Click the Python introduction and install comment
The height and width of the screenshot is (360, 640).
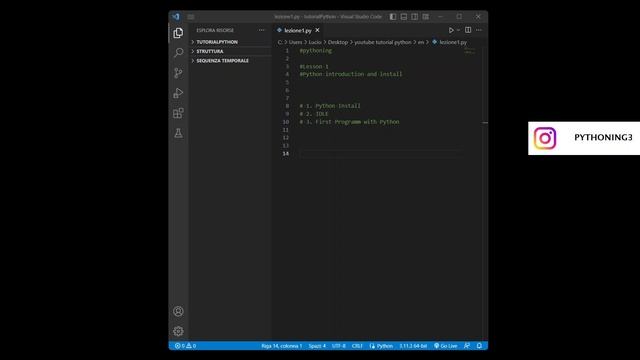[x=351, y=74]
